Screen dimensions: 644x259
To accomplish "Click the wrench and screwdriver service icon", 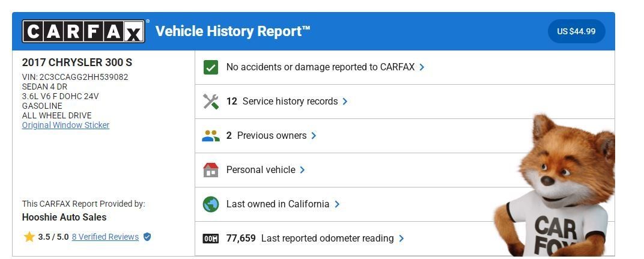I will tap(211, 101).
